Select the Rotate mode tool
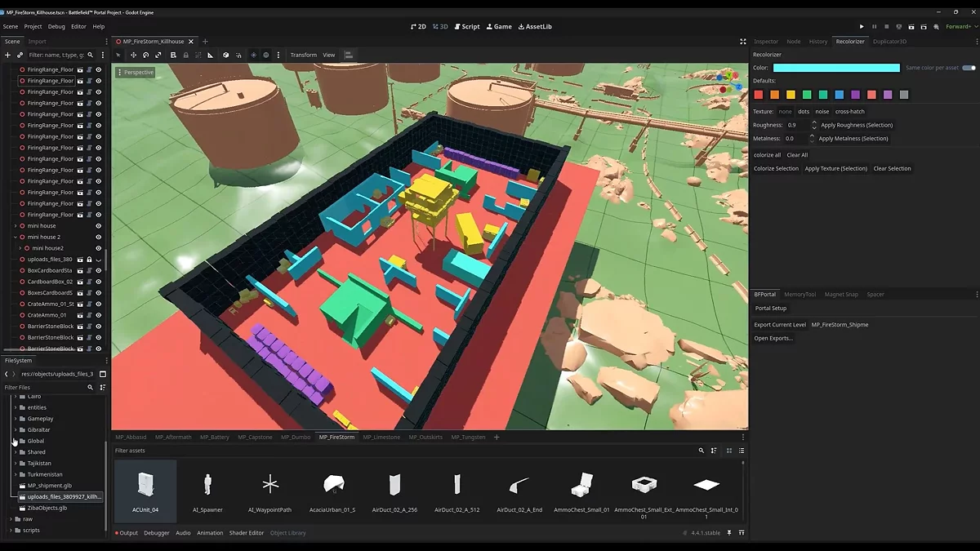 (145, 55)
